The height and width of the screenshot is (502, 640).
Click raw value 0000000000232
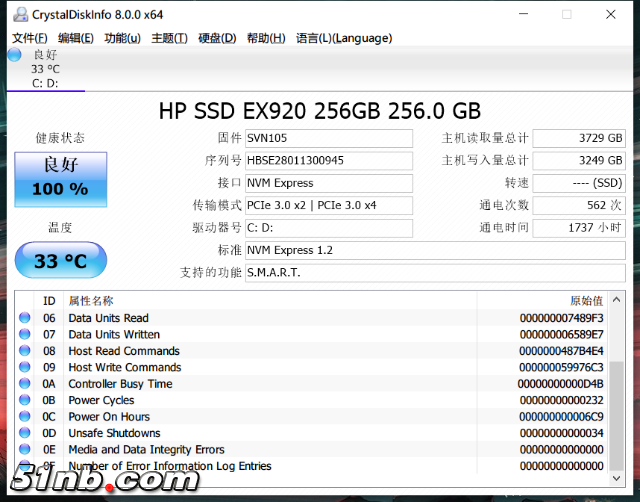click(x=562, y=400)
